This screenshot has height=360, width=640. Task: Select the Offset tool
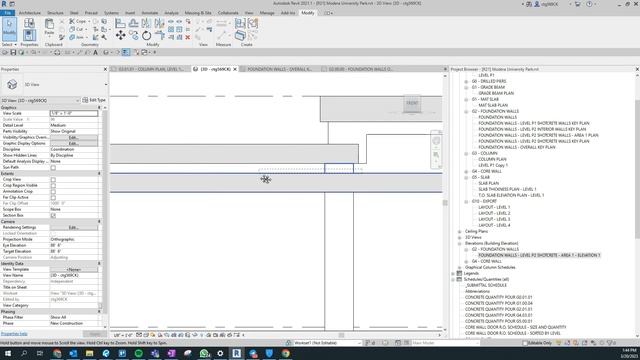tap(133, 23)
